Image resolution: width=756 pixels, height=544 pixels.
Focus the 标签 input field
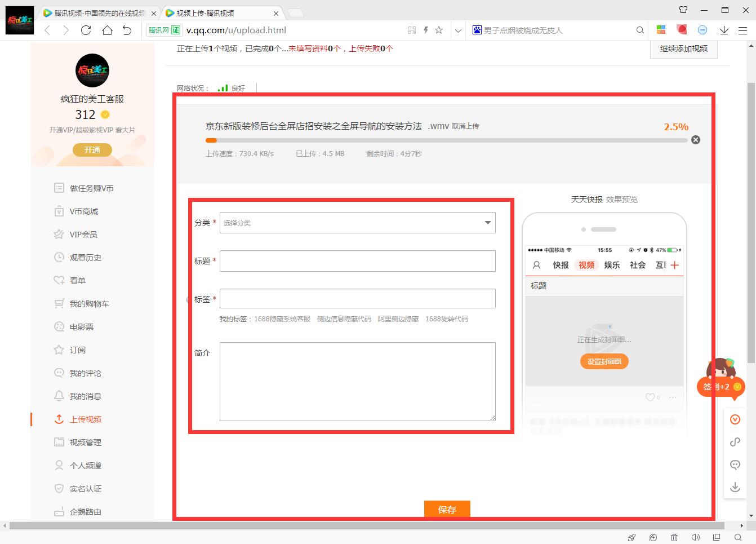coord(358,299)
